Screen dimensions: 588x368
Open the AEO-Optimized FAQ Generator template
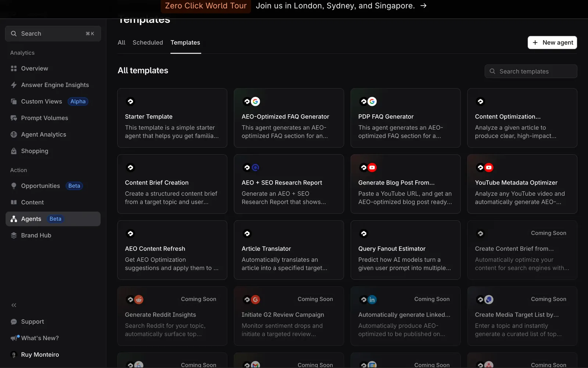(289, 118)
